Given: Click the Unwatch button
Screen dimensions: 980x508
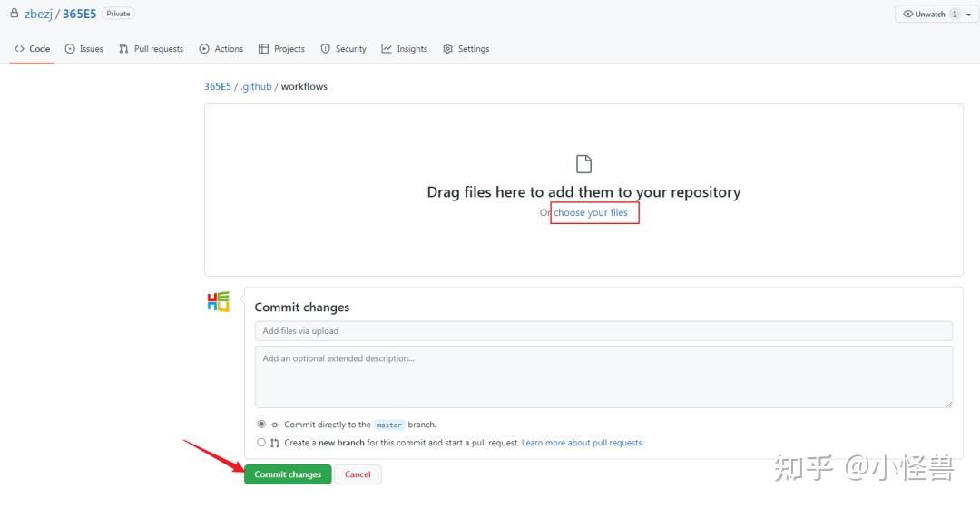Looking at the screenshot, I should pyautogui.click(x=924, y=15).
